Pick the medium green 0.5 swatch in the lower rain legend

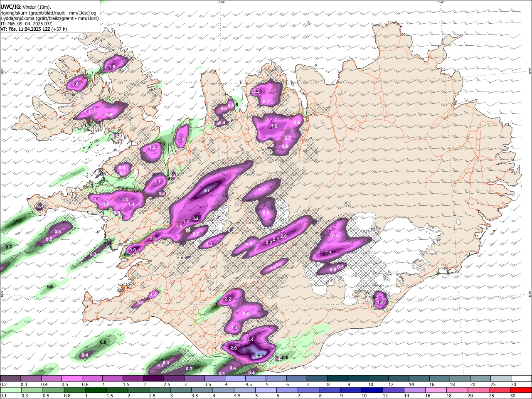[53, 390]
